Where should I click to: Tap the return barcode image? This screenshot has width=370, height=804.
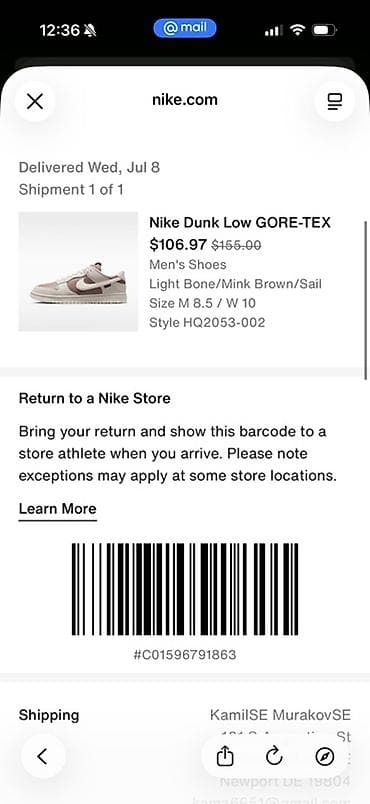point(185,589)
